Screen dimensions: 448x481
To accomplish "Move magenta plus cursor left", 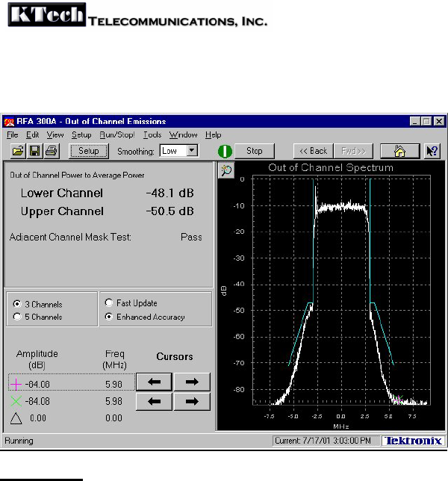I will pyautogui.click(x=154, y=382).
